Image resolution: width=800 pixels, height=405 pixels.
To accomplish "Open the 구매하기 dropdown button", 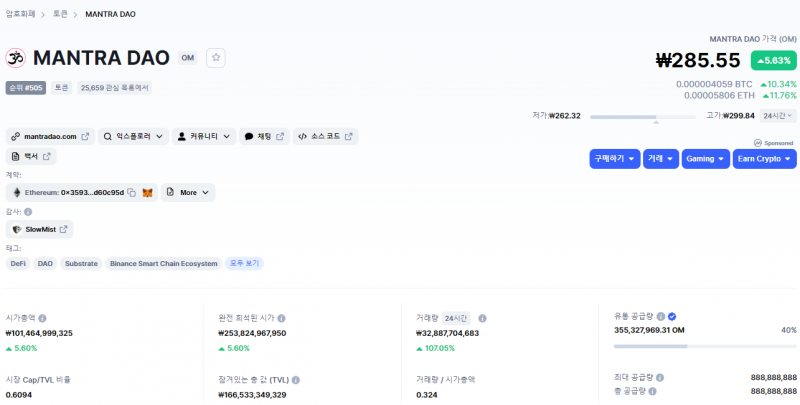I will 614,159.
